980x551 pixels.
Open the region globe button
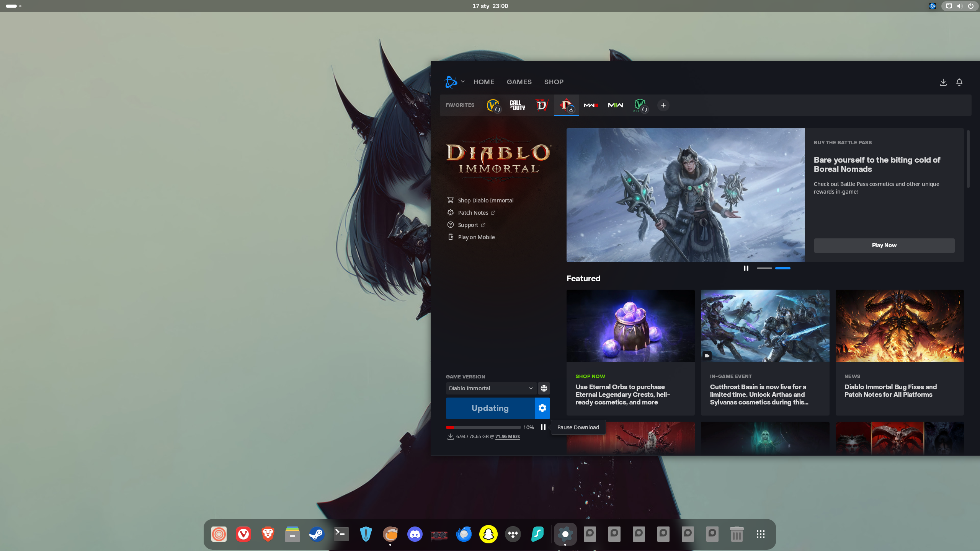click(544, 388)
